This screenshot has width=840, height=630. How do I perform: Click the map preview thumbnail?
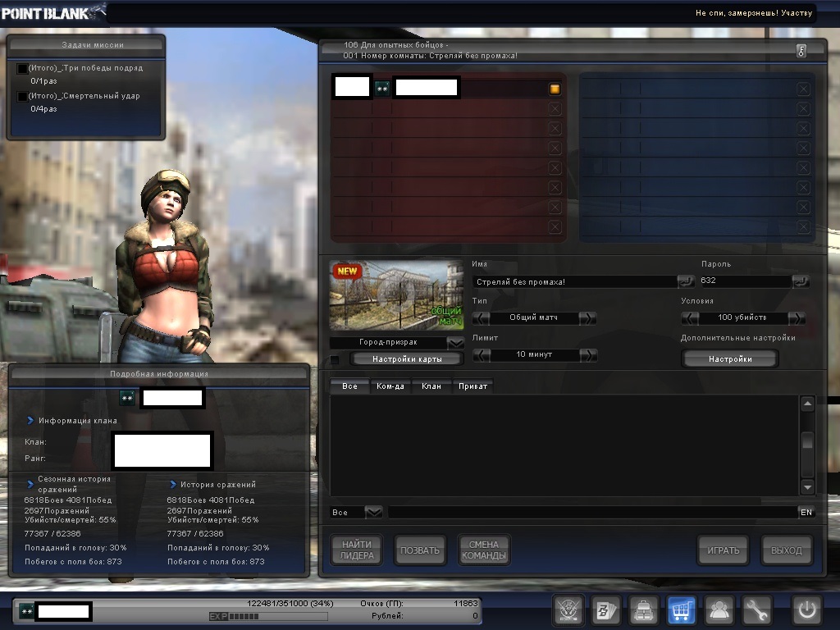tap(396, 295)
